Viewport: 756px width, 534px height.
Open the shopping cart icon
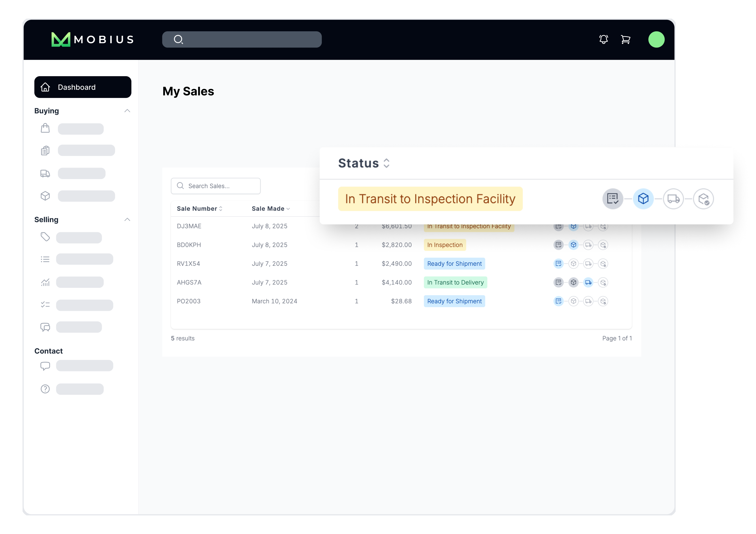[625, 39]
